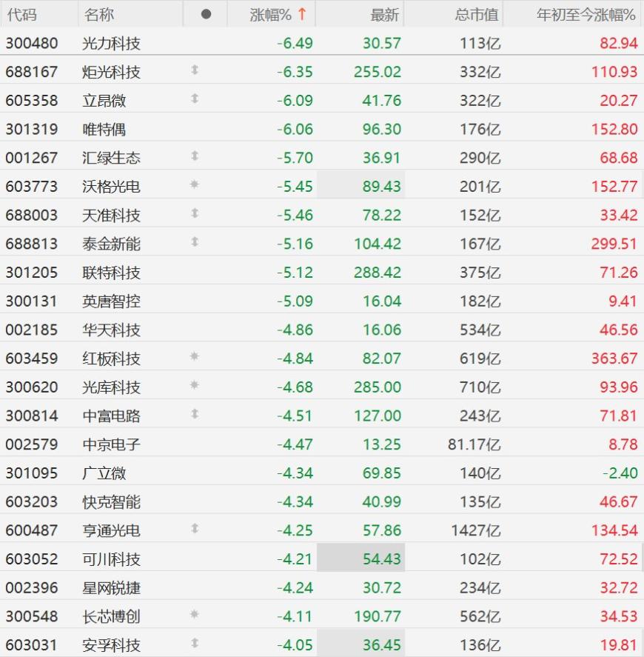Click marker icon in 中富电路 row
The height and width of the screenshot is (657, 644).
pyautogui.click(x=194, y=414)
